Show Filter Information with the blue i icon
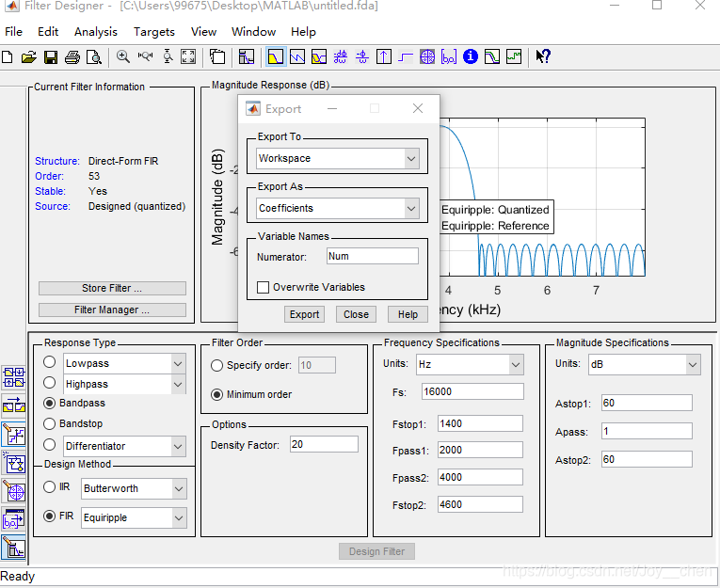720x588 pixels. coord(471,56)
